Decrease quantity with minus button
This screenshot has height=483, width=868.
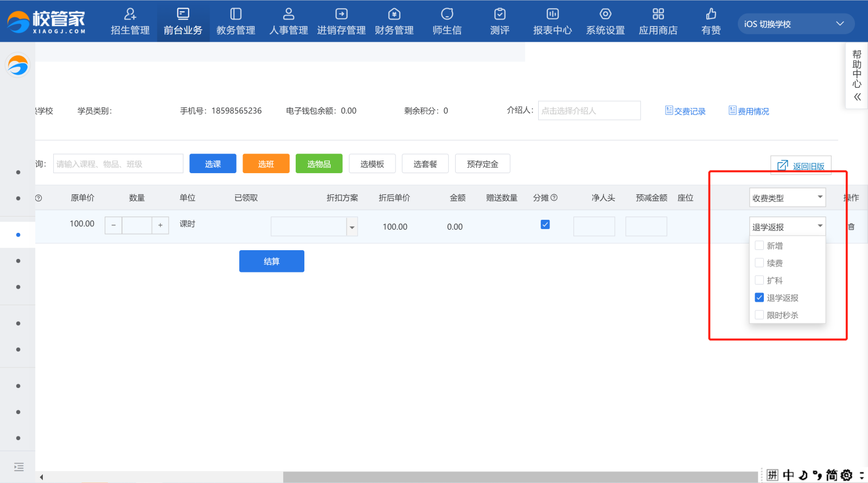[113, 225]
